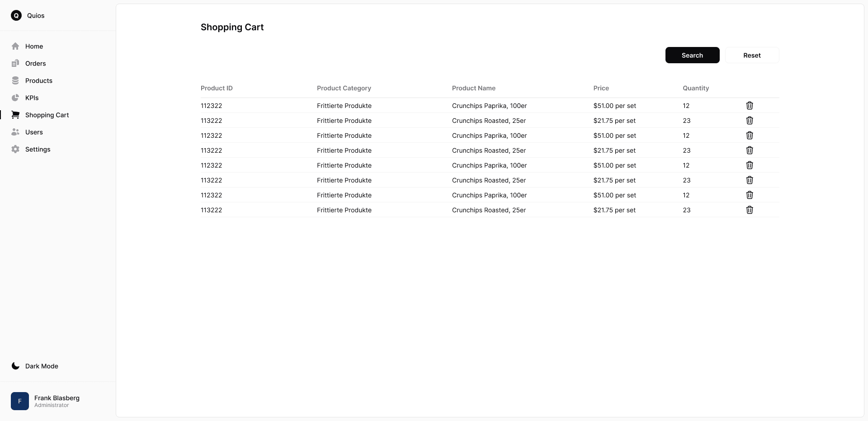This screenshot has width=868, height=421.
Task: Click the Settings gear icon
Action: click(x=15, y=149)
